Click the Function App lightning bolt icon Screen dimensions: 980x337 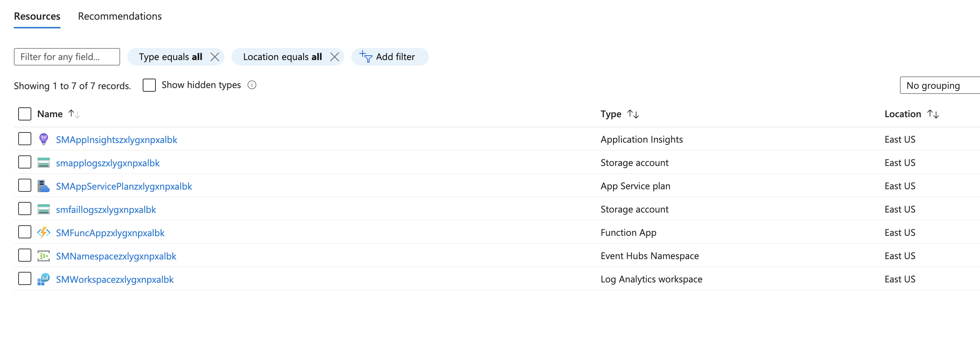43,233
